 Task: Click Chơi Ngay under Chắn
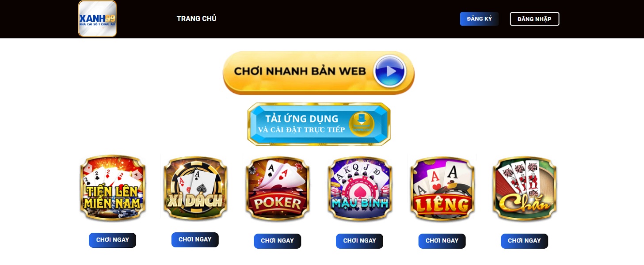525,241
